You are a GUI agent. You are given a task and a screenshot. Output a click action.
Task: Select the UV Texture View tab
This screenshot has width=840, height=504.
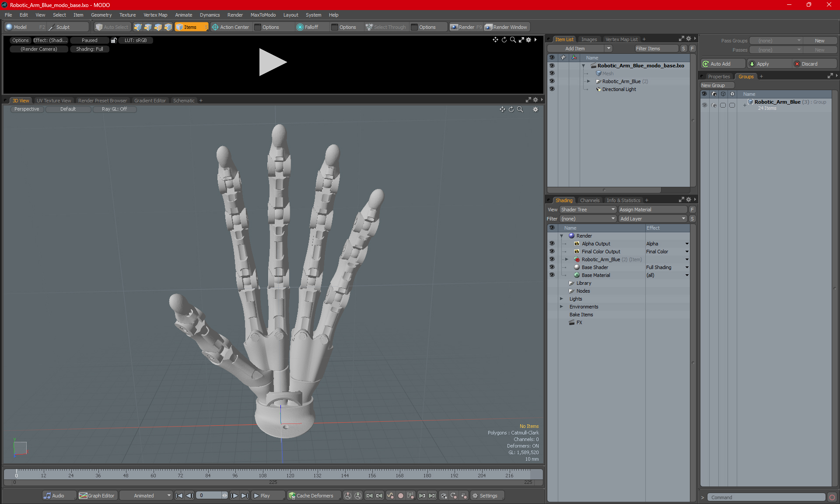point(53,100)
